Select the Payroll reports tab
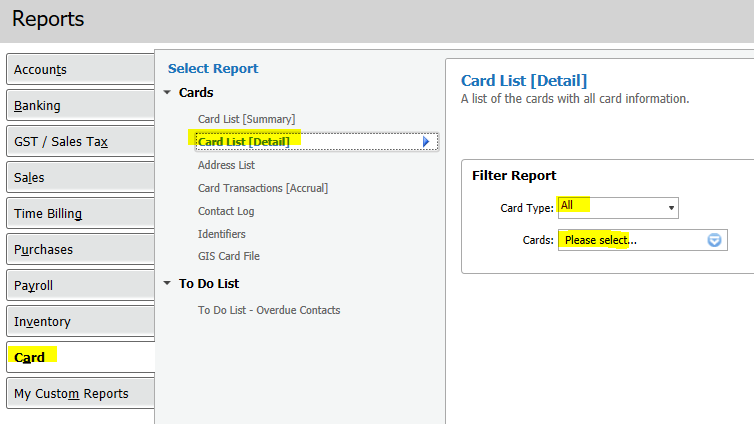The image size is (754, 424). [x=78, y=285]
